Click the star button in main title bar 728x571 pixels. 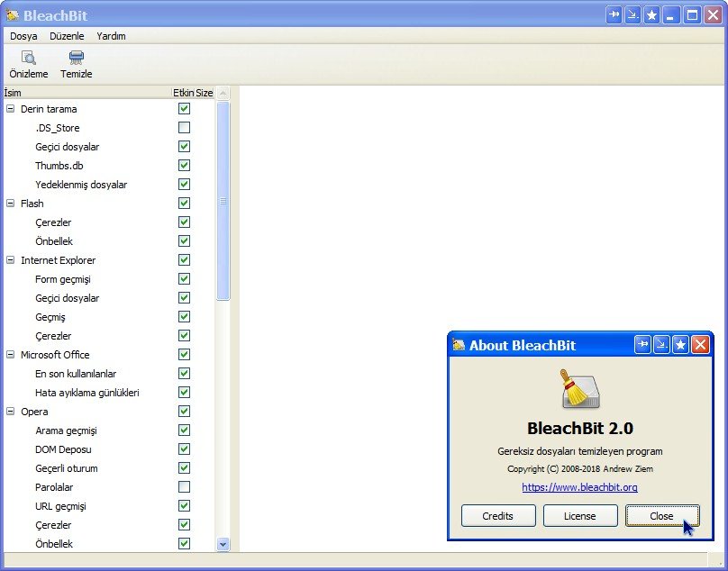pos(651,15)
